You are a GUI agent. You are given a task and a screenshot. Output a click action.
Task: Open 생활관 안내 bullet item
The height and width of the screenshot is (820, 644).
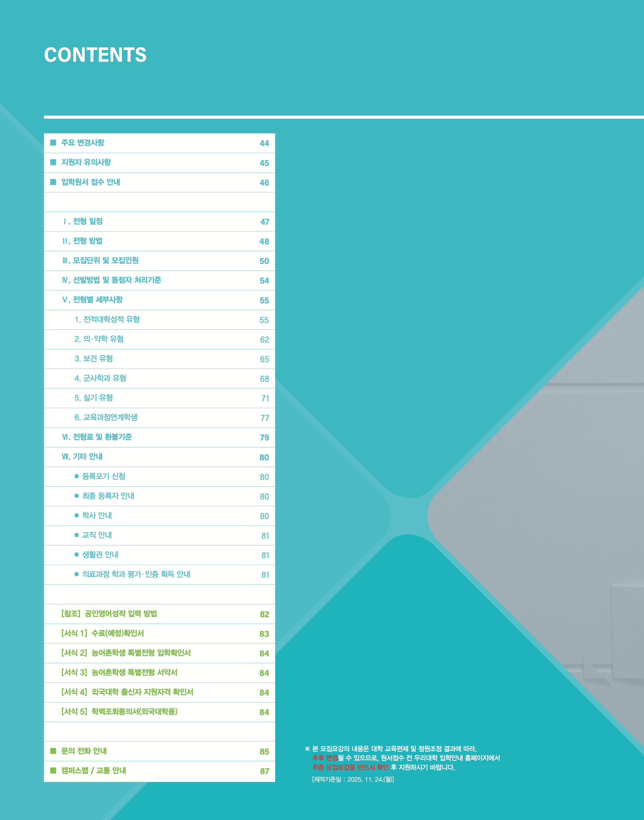pos(159,555)
